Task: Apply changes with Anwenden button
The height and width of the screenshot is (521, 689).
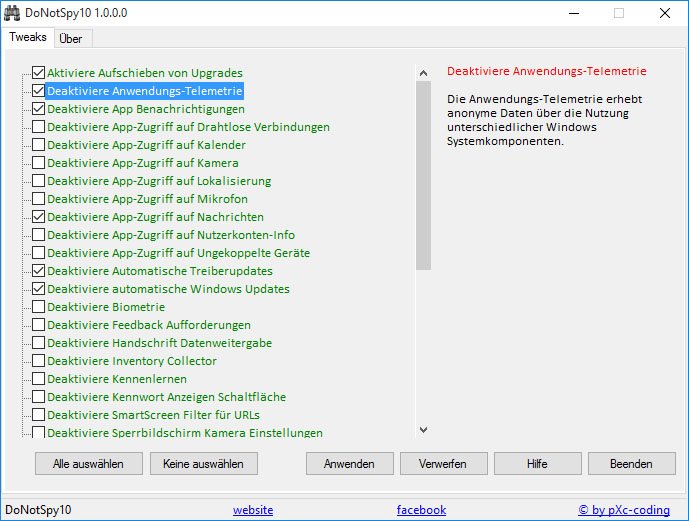Action: (x=350, y=464)
